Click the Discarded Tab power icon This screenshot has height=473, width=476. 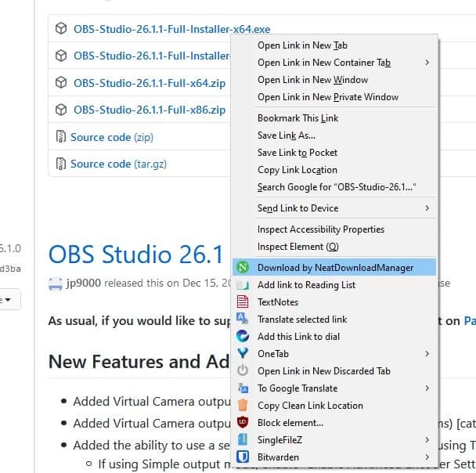[x=243, y=370]
